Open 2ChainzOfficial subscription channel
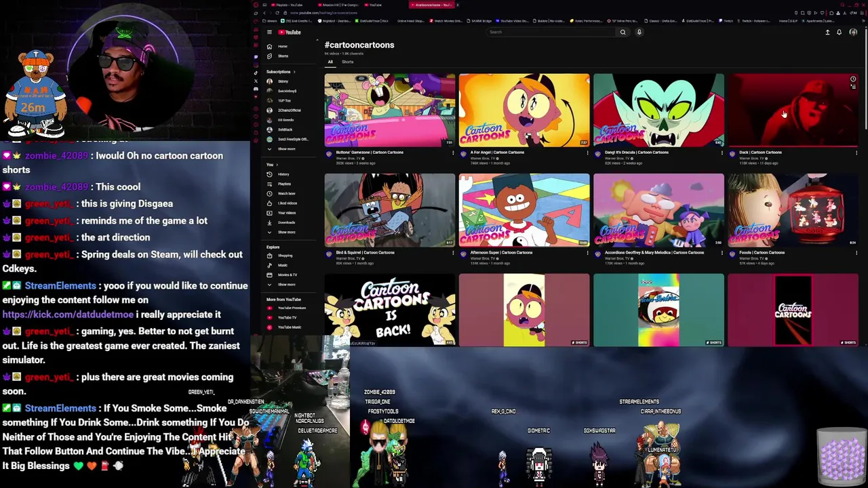This screenshot has width=868, height=488. [285, 110]
